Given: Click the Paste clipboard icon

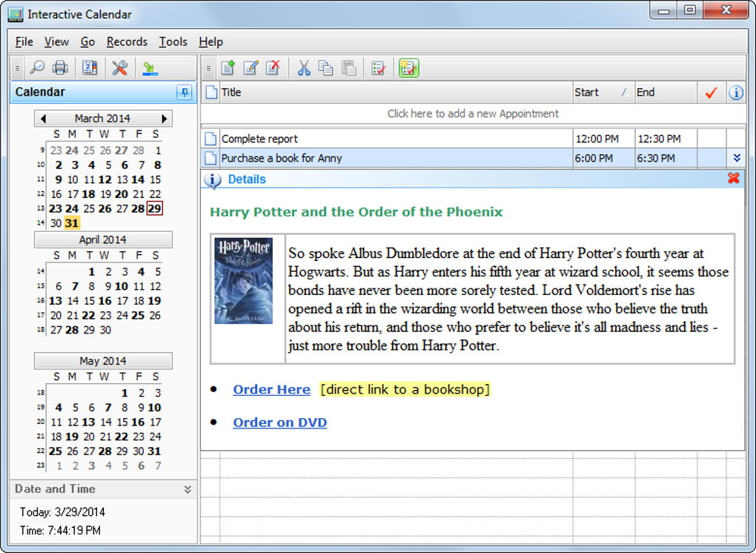Looking at the screenshot, I should pos(348,68).
